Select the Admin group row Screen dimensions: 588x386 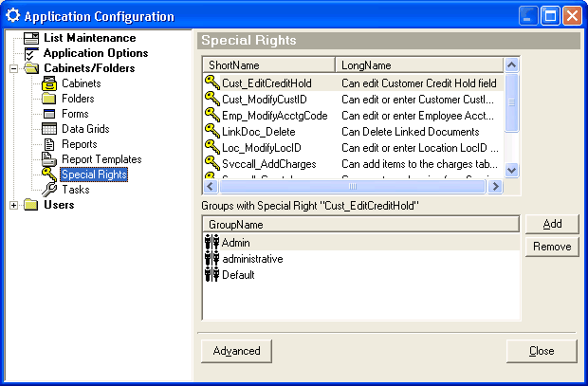point(361,243)
